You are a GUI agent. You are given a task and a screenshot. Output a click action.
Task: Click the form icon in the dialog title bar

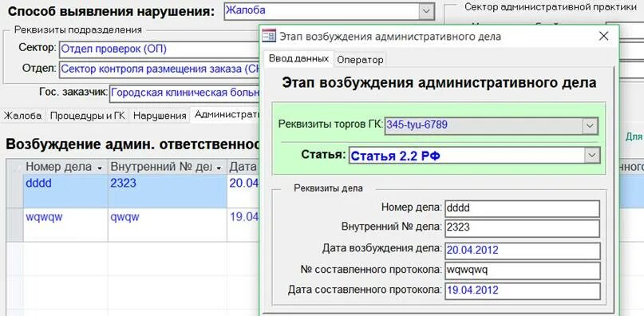pos(269,36)
